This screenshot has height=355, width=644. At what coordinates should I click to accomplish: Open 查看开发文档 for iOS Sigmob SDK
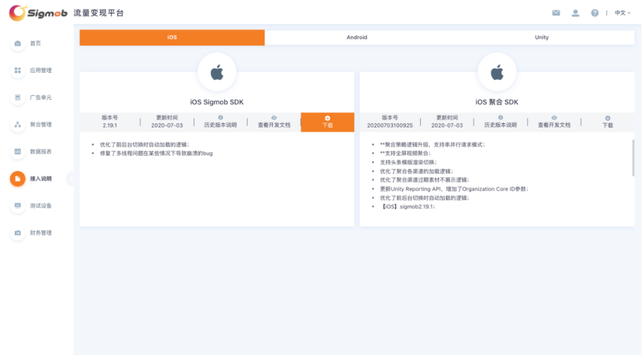pyautogui.click(x=274, y=122)
